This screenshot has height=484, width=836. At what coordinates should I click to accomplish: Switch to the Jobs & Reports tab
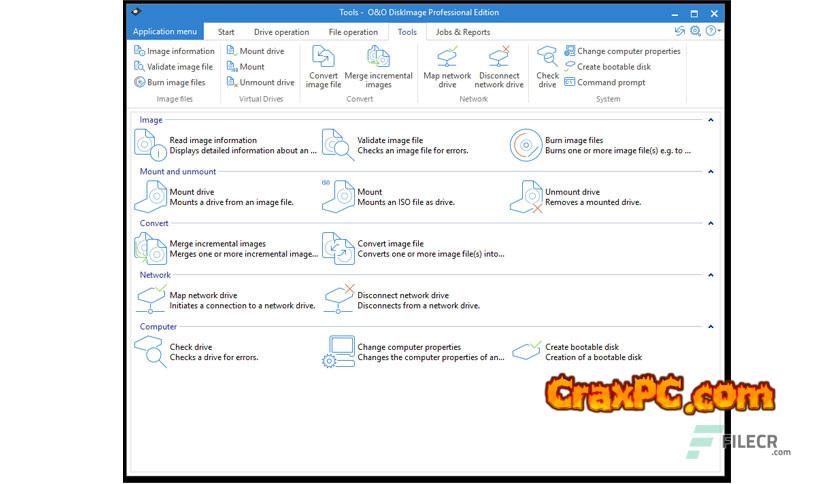click(463, 32)
